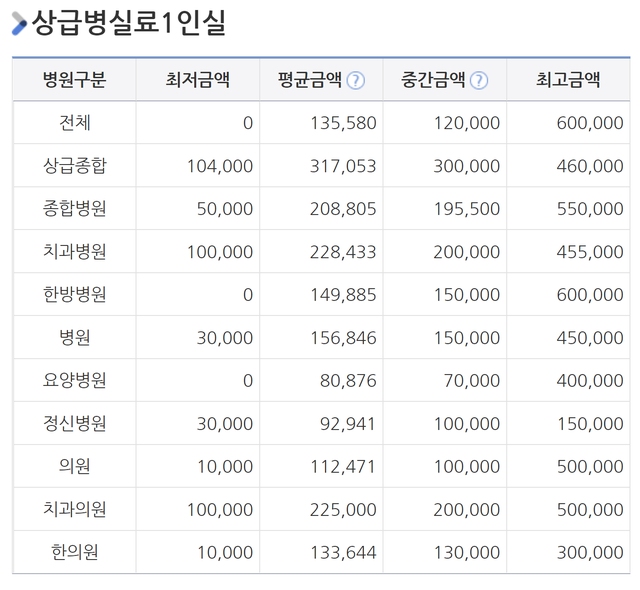The height and width of the screenshot is (590, 640).
Task: Click the 0 minimum for 요양병원
Action: [248, 381]
